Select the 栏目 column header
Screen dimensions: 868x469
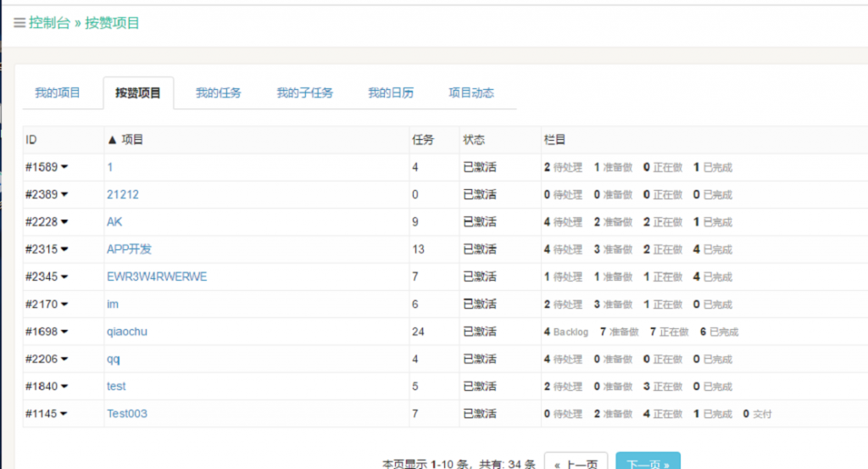[x=554, y=140]
